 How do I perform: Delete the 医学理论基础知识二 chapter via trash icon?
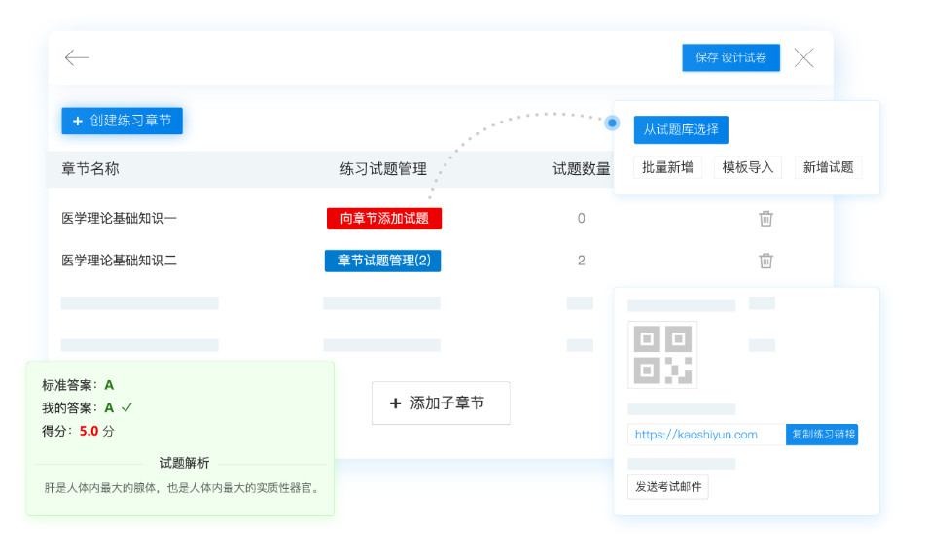pos(765,261)
